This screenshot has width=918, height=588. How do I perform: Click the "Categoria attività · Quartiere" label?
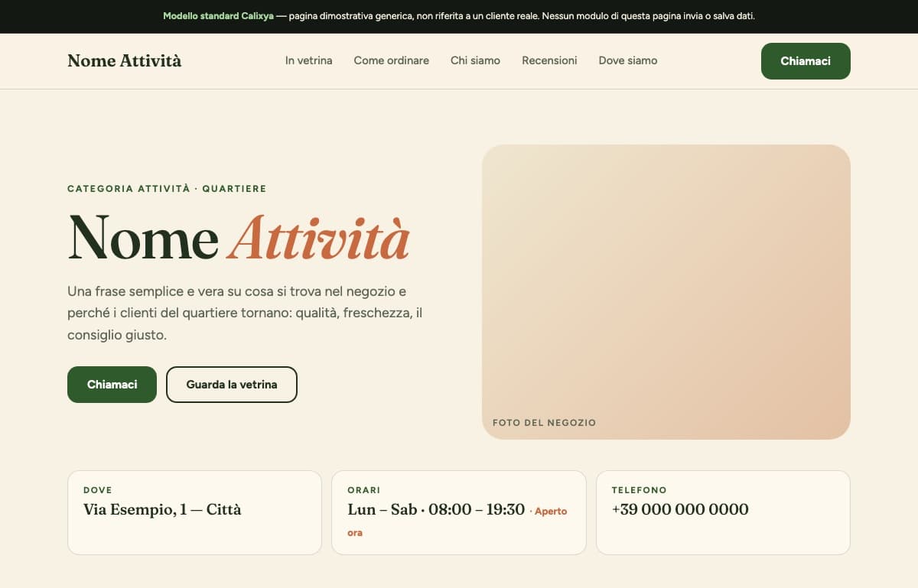[x=167, y=189]
